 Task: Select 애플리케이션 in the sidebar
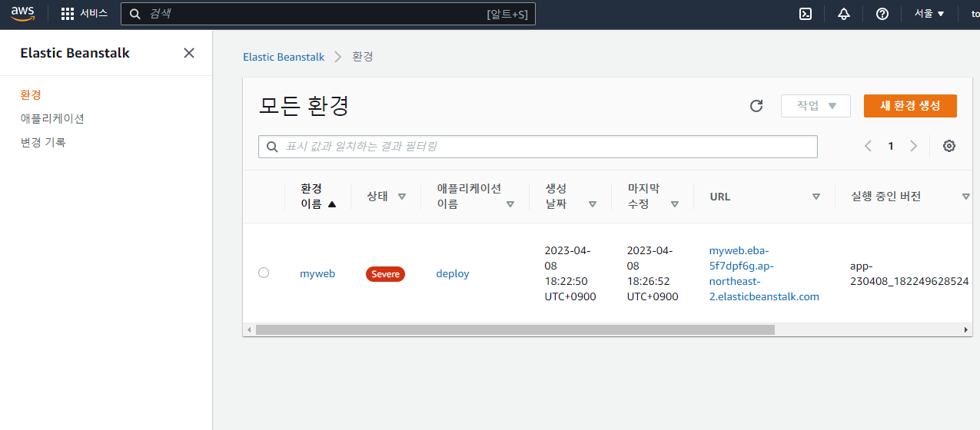pyautogui.click(x=52, y=118)
